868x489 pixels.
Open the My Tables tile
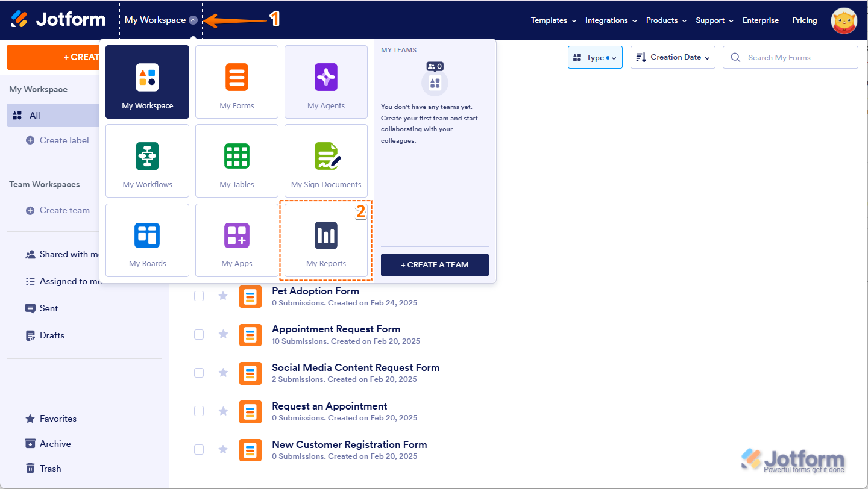(x=237, y=161)
